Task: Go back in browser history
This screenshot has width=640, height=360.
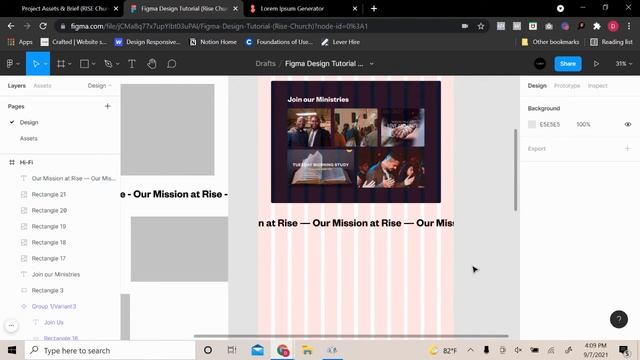Action: [x=11, y=26]
